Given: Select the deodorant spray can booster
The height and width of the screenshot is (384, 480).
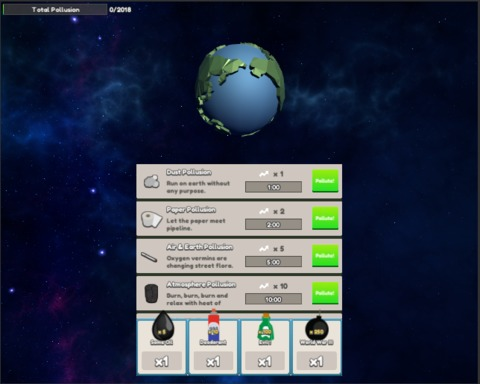Looking at the screenshot, I should (213, 325).
